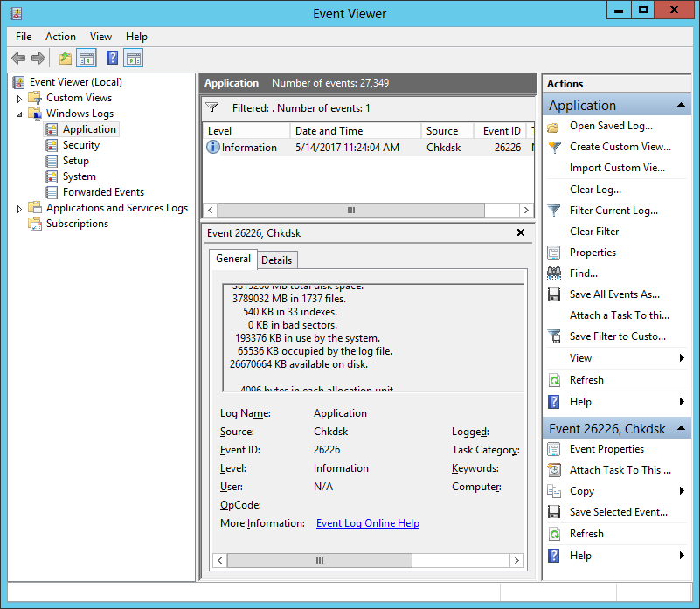Open the Help submenu arrow under Application actions

pyautogui.click(x=682, y=401)
